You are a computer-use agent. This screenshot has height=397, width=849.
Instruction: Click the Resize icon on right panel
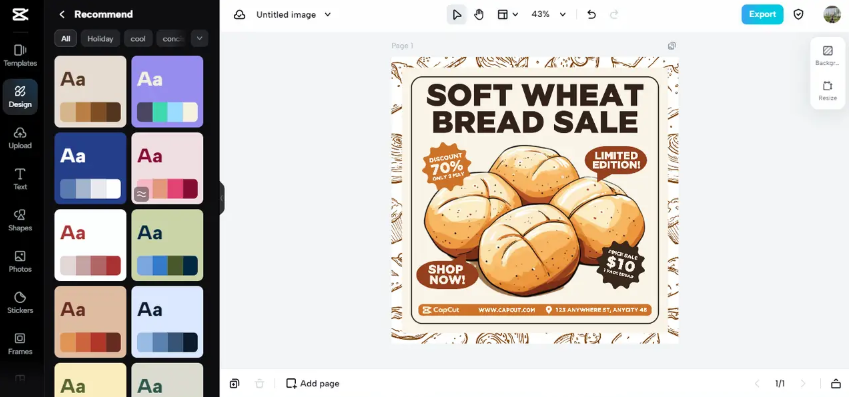coord(827,90)
